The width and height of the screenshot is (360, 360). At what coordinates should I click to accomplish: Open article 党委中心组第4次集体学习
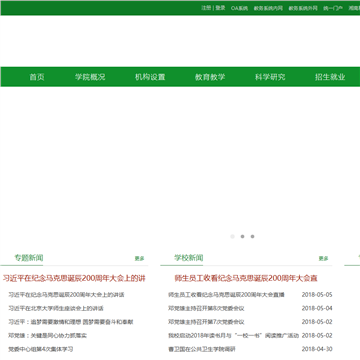(x=41, y=349)
